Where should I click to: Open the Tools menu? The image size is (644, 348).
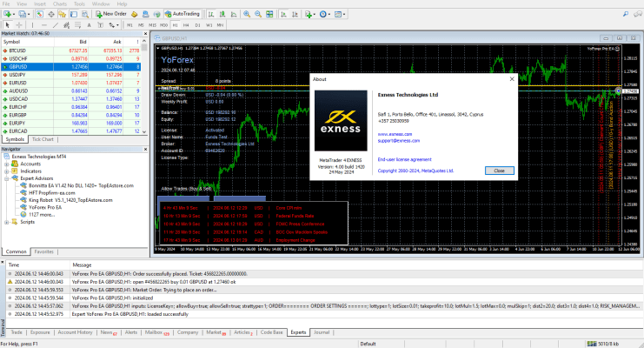point(79,3)
